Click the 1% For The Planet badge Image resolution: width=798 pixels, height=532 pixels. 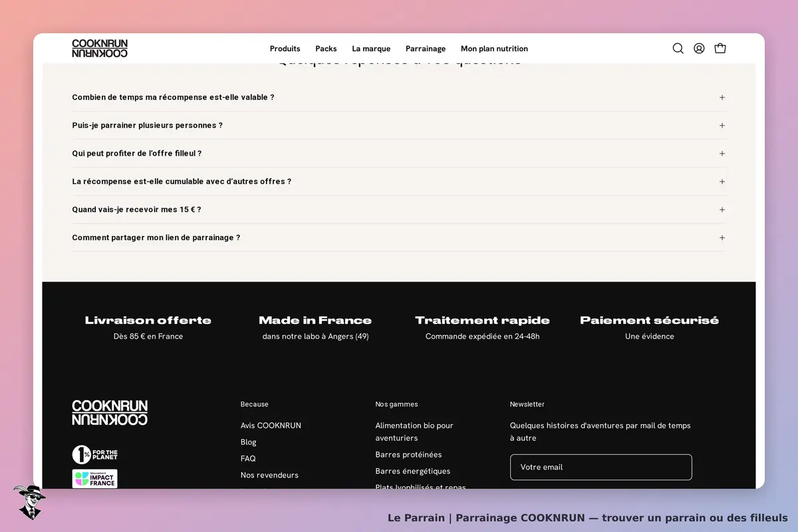[95, 455]
